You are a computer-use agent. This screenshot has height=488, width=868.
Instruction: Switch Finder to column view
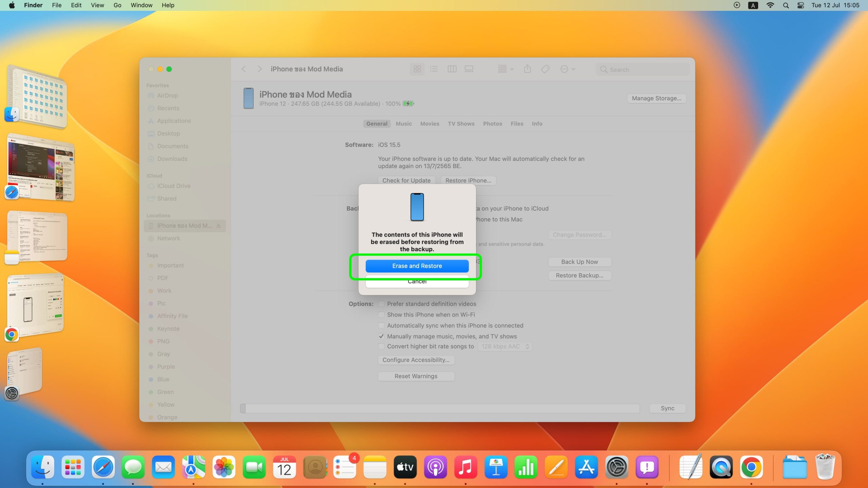point(452,69)
